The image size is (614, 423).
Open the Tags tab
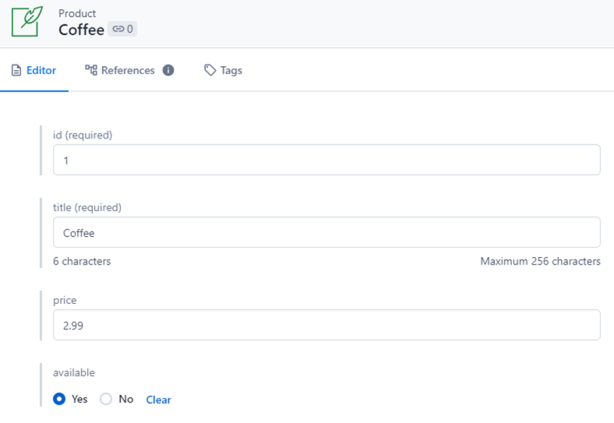click(223, 70)
